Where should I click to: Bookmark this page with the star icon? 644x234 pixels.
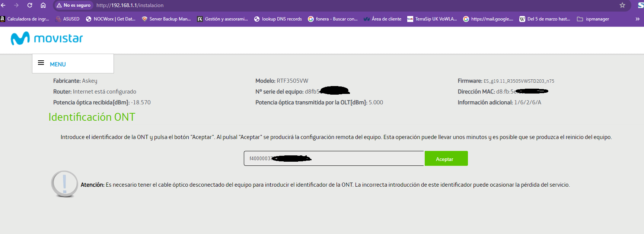[x=622, y=5]
